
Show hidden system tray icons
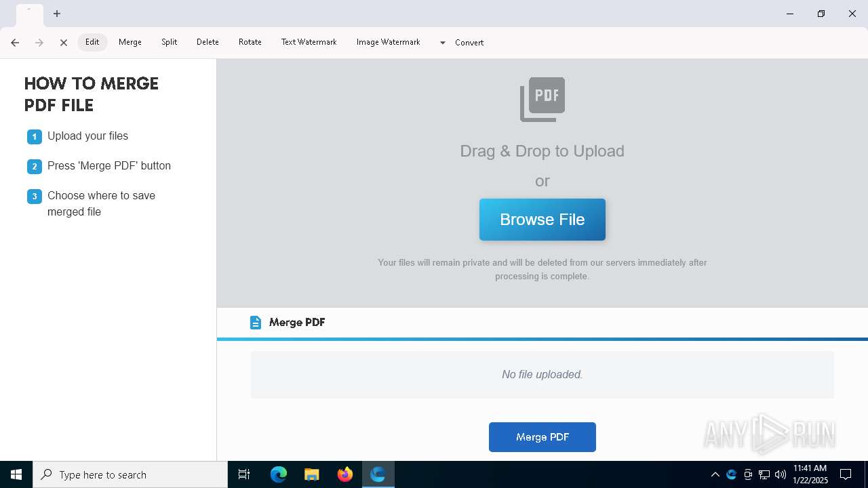[715, 474]
